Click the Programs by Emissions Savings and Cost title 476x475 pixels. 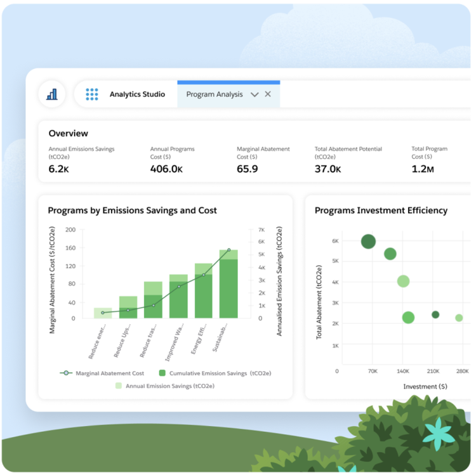[x=133, y=211]
